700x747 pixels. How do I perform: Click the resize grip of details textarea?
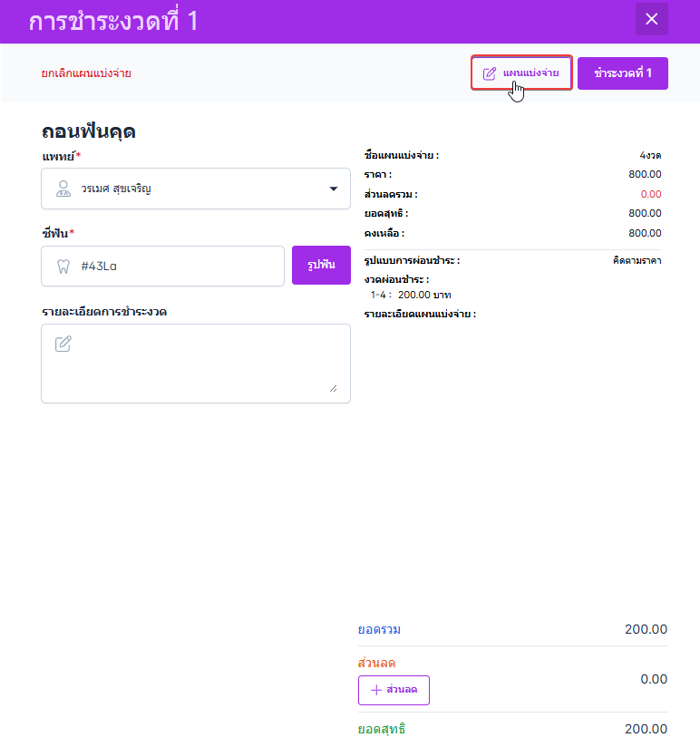click(333, 387)
